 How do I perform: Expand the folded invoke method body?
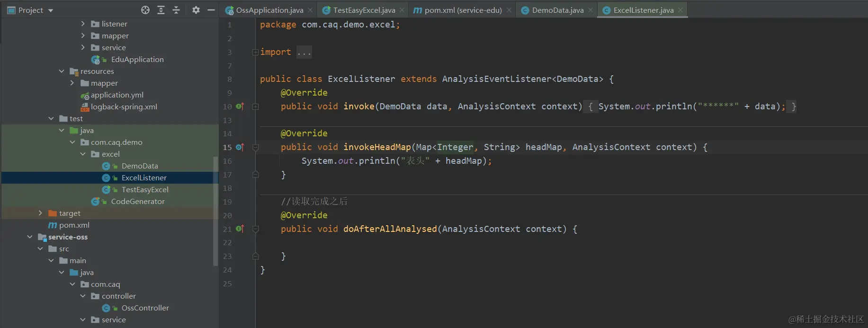point(255,106)
